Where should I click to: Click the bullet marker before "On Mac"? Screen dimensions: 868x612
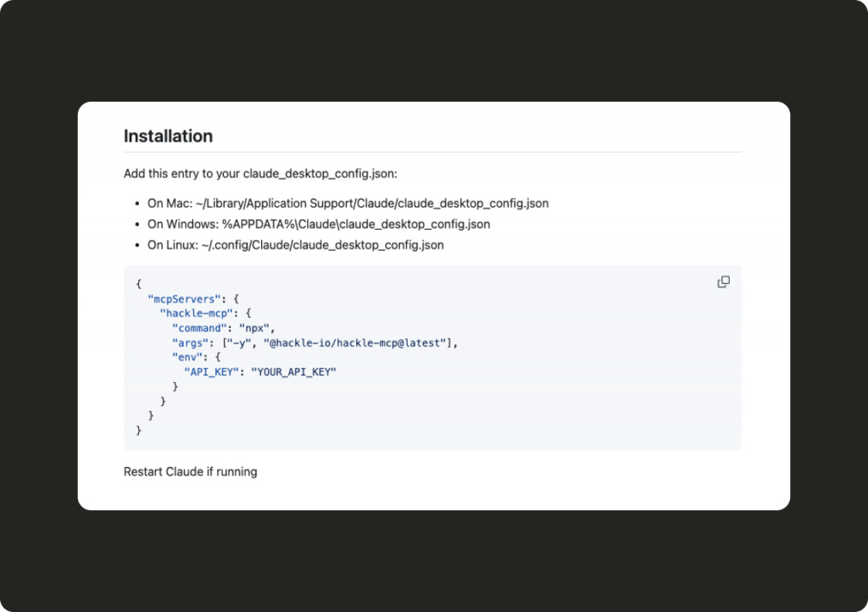[136, 204]
